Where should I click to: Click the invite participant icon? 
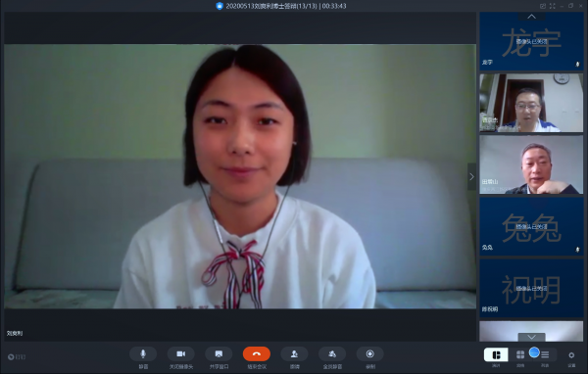click(x=294, y=353)
